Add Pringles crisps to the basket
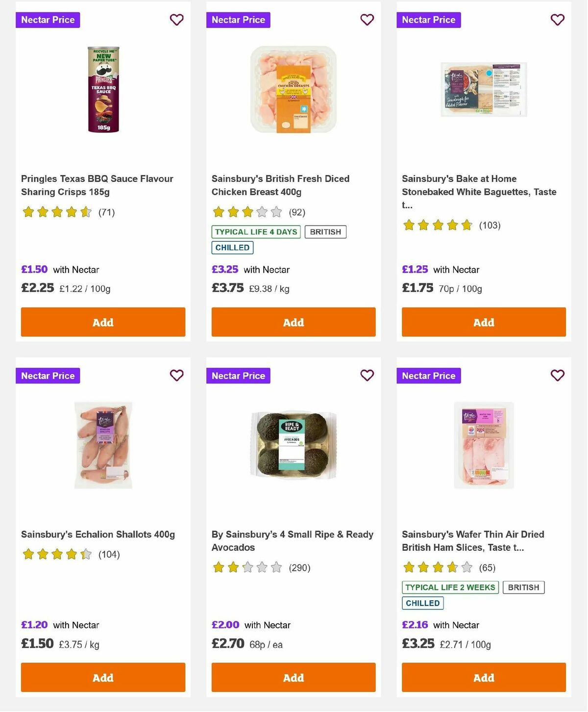The width and height of the screenshot is (588, 712). (102, 322)
